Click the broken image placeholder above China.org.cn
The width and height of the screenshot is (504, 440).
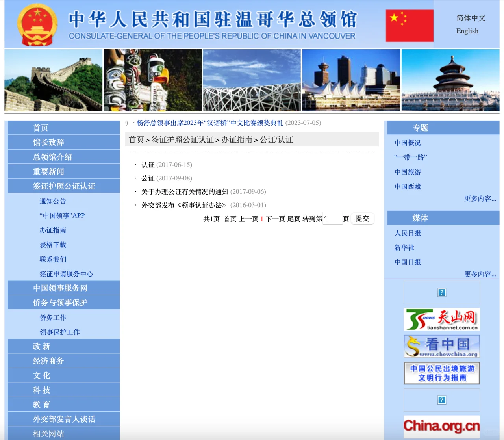(441, 400)
